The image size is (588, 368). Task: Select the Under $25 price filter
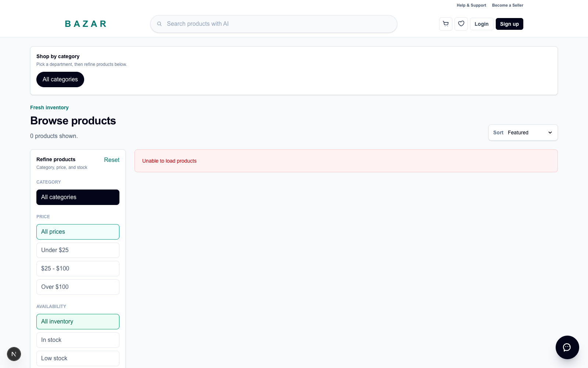[x=78, y=250]
